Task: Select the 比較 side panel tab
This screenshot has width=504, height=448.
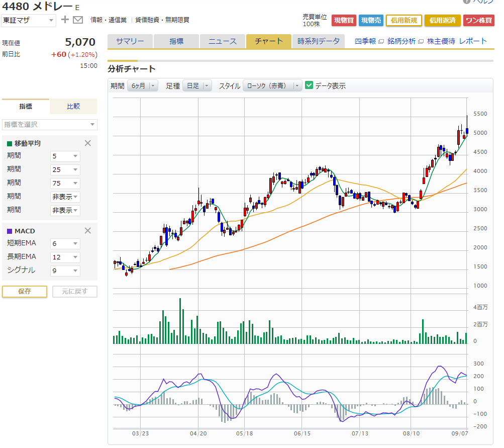Action: tap(73, 107)
